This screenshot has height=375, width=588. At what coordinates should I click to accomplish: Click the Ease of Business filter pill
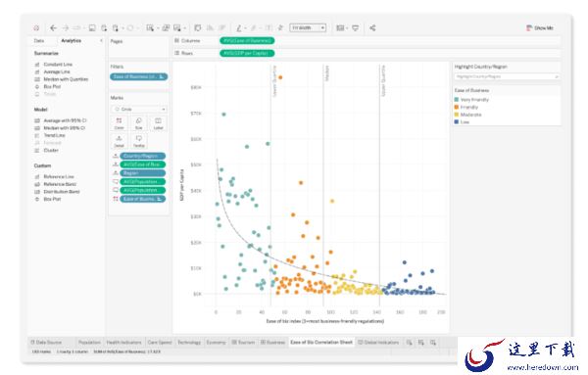tap(139, 76)
